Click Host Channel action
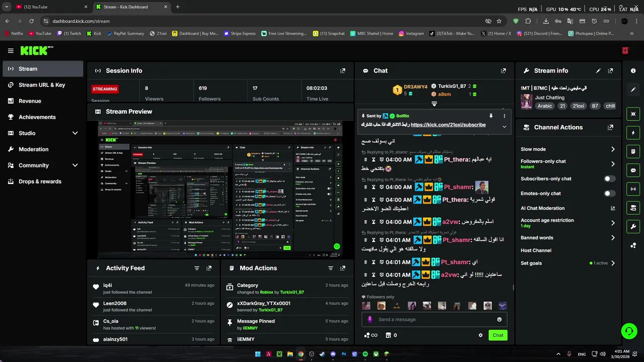The width and height of the screenshot is (644, 362). tap(536, 250)
